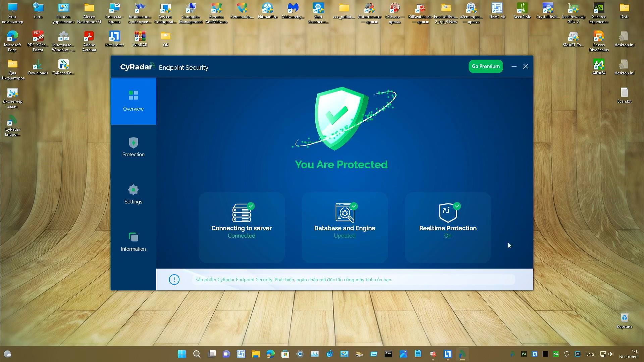
Task: Open the Overview tab in sidebar
Action: click(133, 101)
